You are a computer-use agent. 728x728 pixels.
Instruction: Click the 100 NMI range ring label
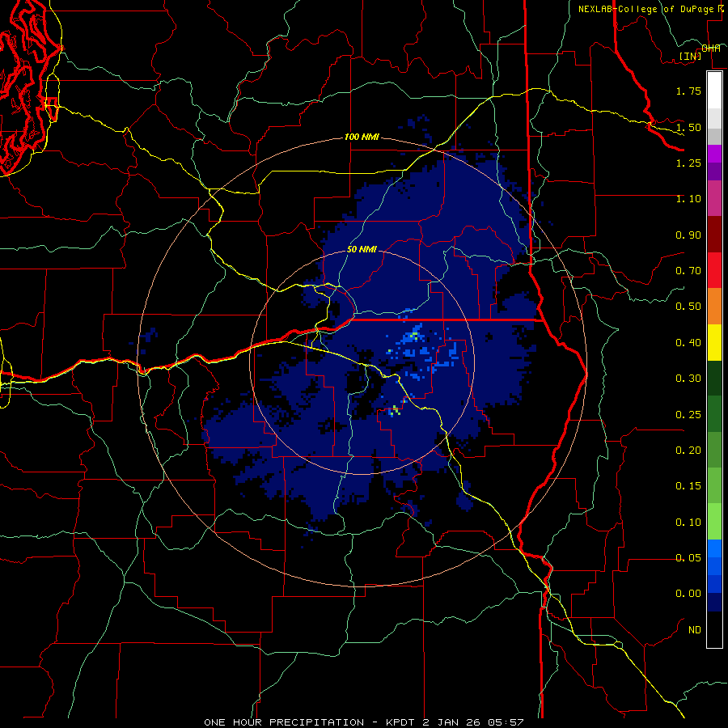(362, 137)
